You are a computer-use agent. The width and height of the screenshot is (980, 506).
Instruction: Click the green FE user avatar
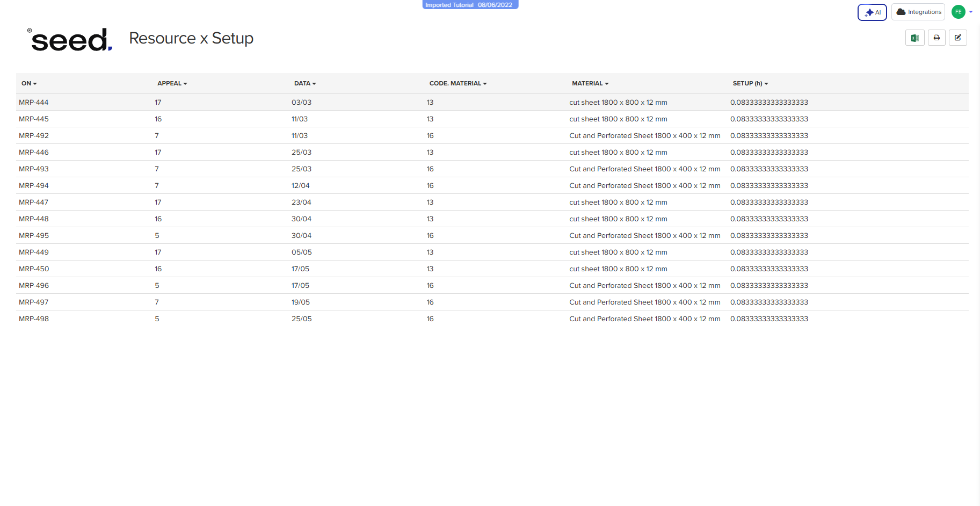(958, 12)
